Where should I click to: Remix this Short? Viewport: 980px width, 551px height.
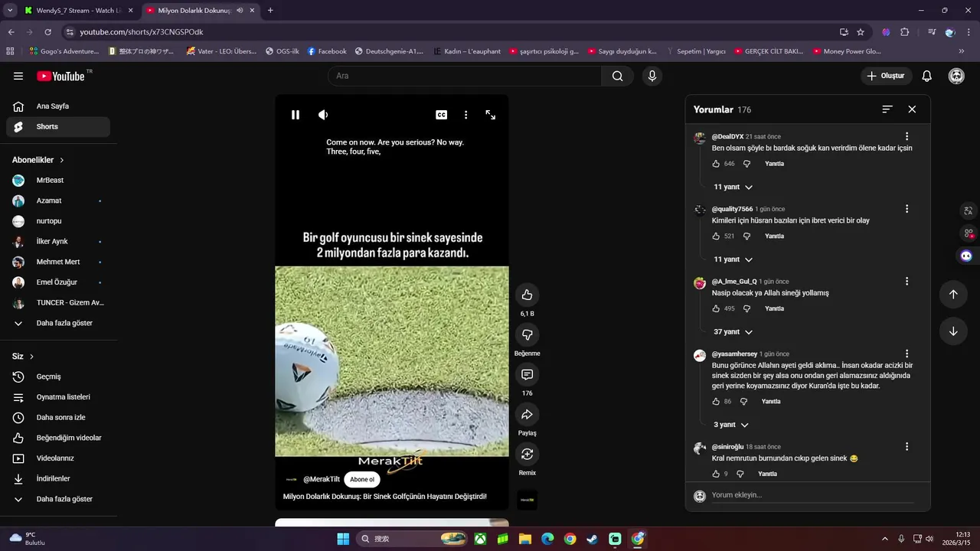tap(528, 454)
